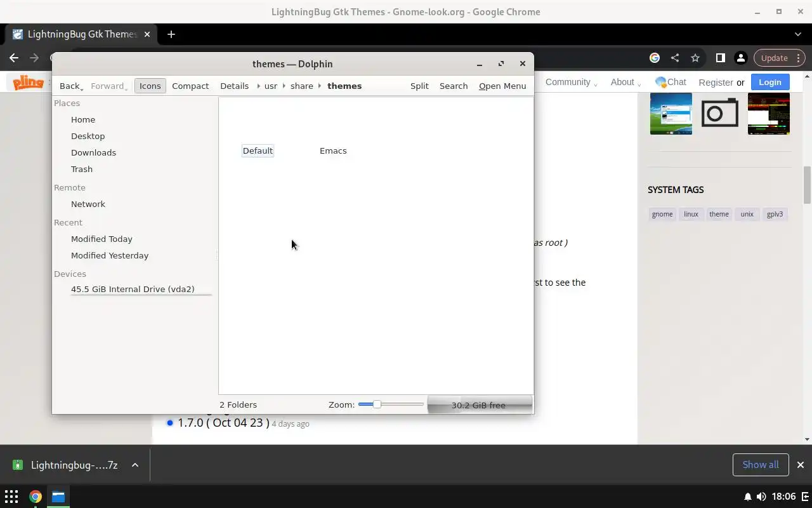Click Chrome icon in taskbar
The image size is (812, 508).
coord(36,497)
